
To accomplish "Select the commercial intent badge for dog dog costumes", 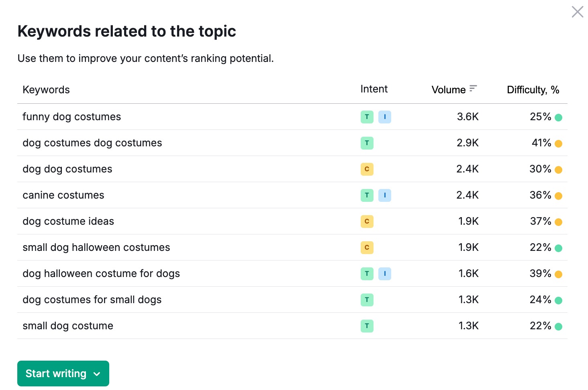I will [x=367, y=169].
